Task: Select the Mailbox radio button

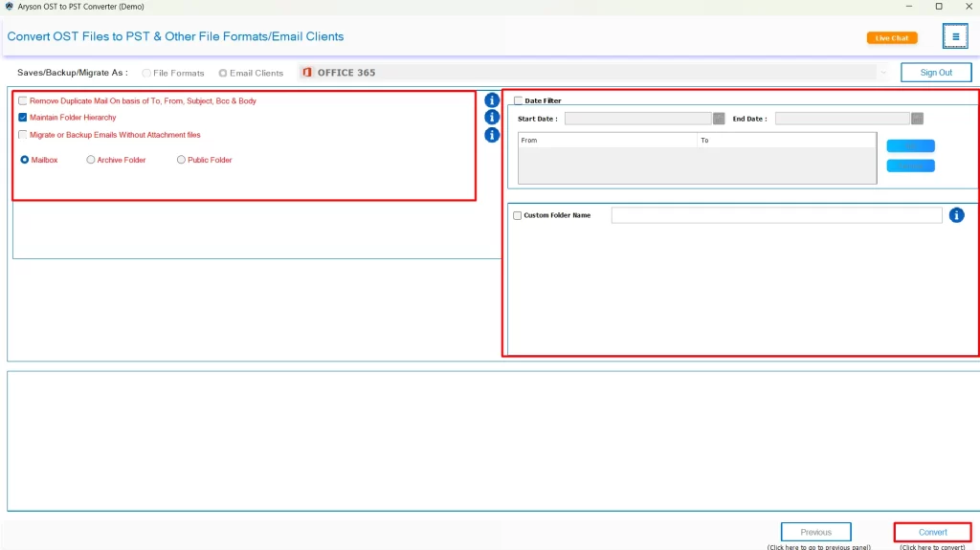Action: click(x=24, y=160)
